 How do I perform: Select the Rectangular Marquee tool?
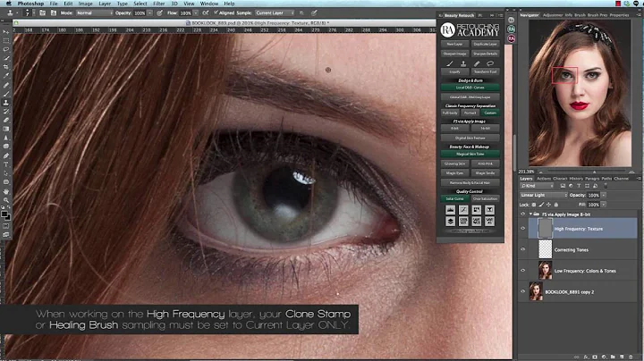click(x=6, y=41)
